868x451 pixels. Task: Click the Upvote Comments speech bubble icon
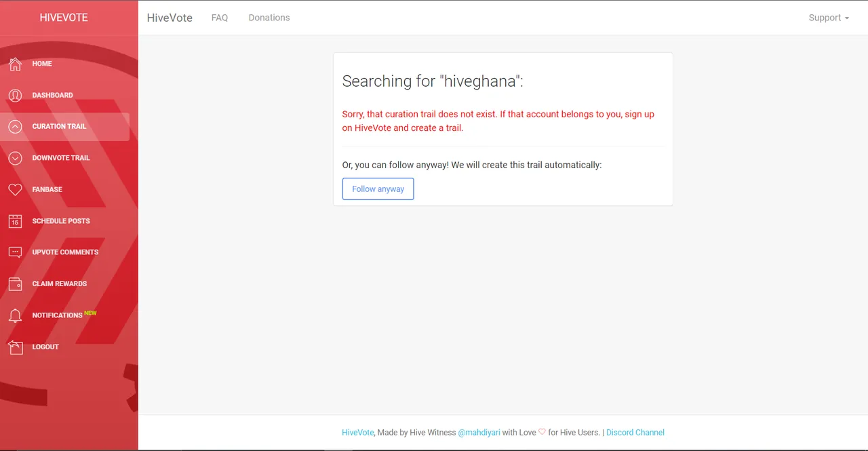tap(15, 252)
